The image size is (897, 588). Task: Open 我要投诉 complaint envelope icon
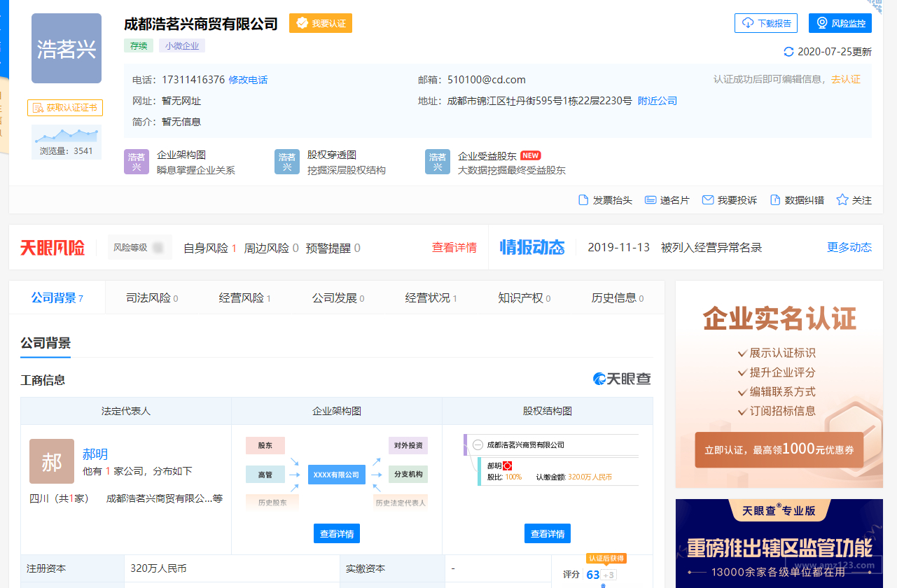[708, 200]
